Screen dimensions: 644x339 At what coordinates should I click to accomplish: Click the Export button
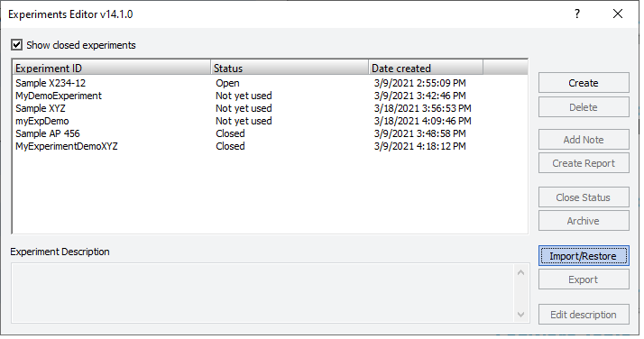(x=584, y=279)
